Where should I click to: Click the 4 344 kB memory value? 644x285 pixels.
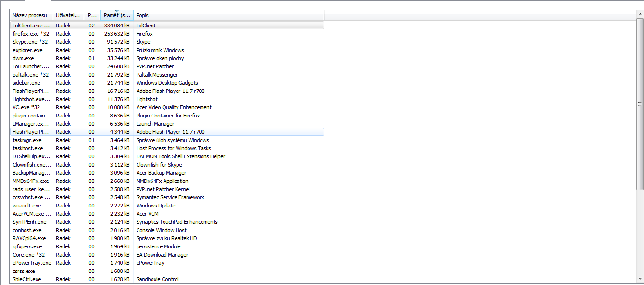[121, 132]
